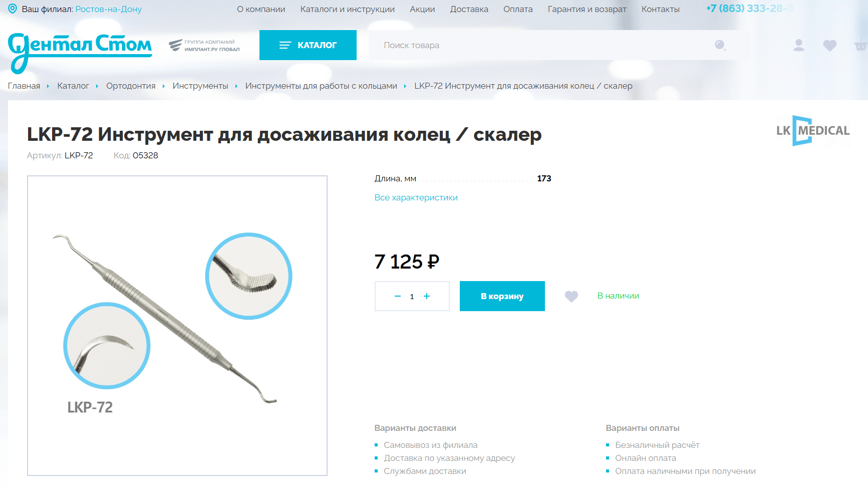Screen dimensions: 868x497
Task: Go to Ортодонтия breadcrumb
Action: [131, 86]
